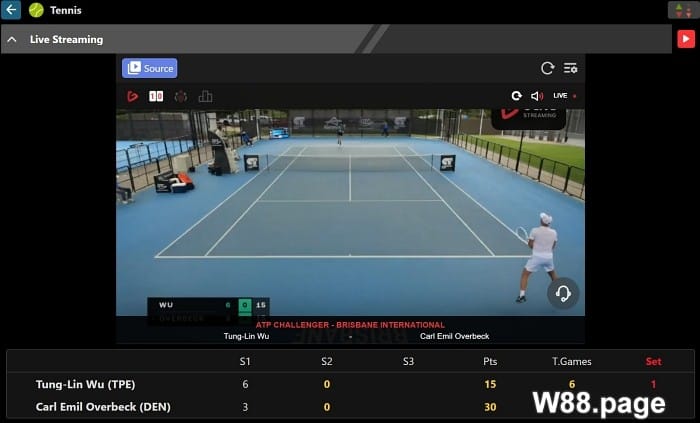Collapse the Live Streaming section
The height and width of the screenshot is (423, 700).
12,40
